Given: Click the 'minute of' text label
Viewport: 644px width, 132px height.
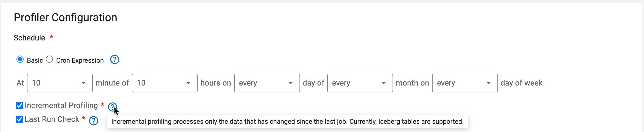Looking at the screenshot, I should point(112,83).
